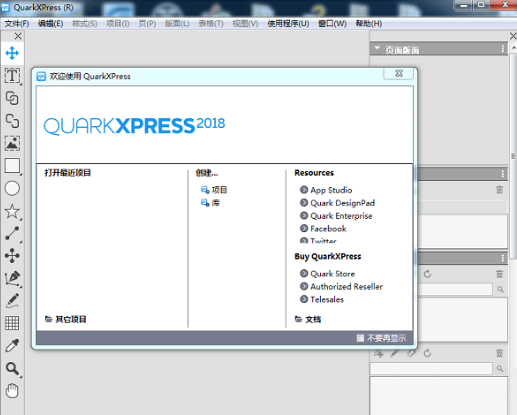The height and width of the screenshot is (415, 517).
Task: Open the 文件(F) menu
Action: [17, 24]
